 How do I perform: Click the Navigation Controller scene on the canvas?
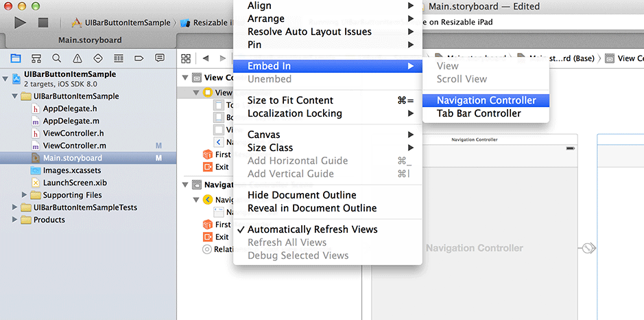[475, 248]
